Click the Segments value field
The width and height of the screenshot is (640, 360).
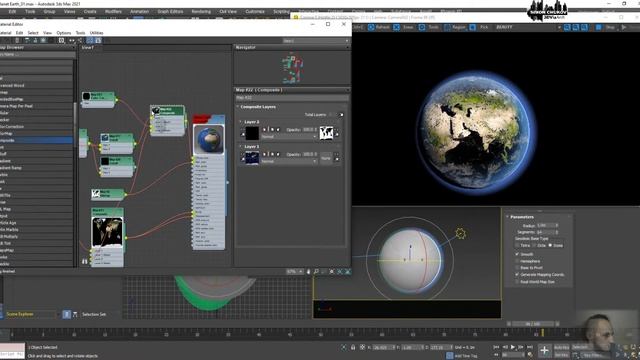pos(546,232)
